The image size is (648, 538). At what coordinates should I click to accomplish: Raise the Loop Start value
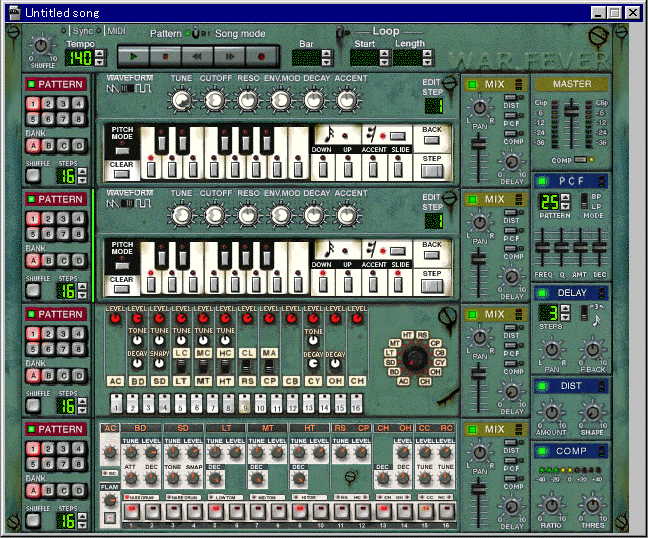point(384,53)
